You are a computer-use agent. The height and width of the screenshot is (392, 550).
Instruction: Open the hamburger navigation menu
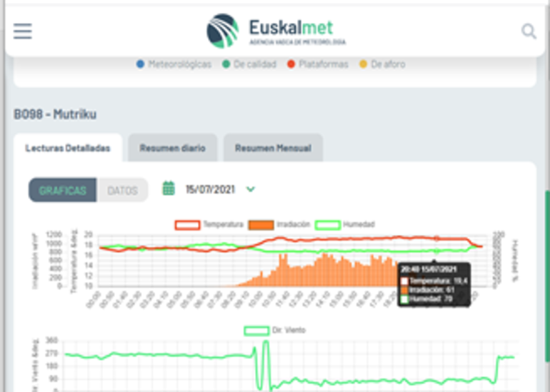[x=23, y=31]
